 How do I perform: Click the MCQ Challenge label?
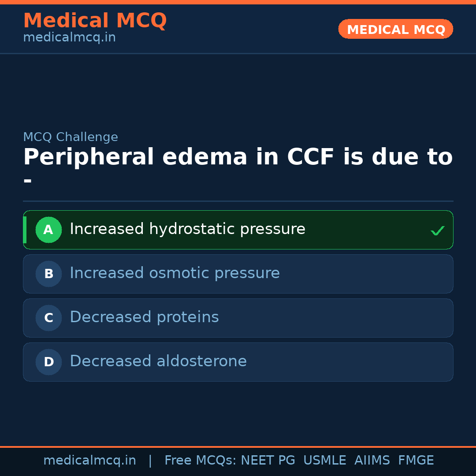coord(71,137)
